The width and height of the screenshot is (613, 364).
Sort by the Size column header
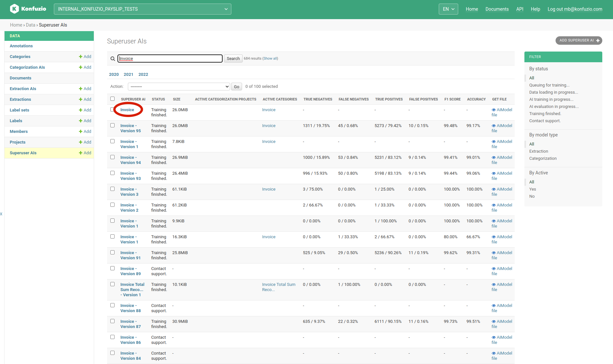tap(177, 99)
